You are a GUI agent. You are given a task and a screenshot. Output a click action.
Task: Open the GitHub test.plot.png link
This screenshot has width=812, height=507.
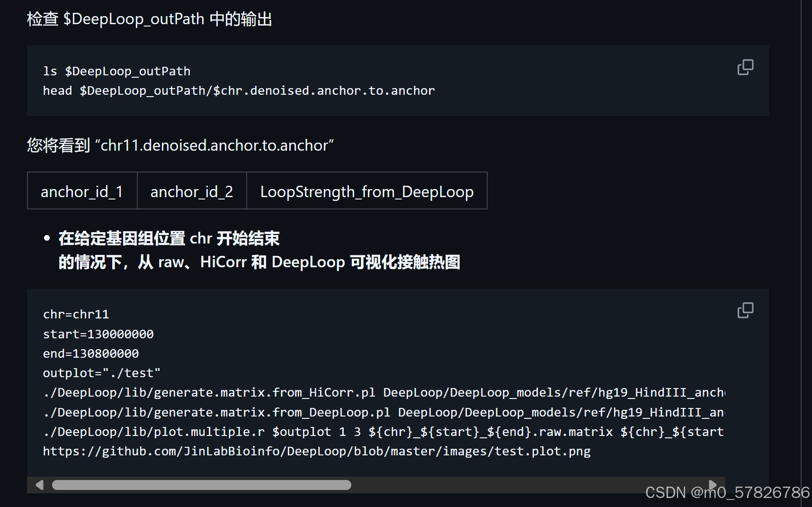316,451
